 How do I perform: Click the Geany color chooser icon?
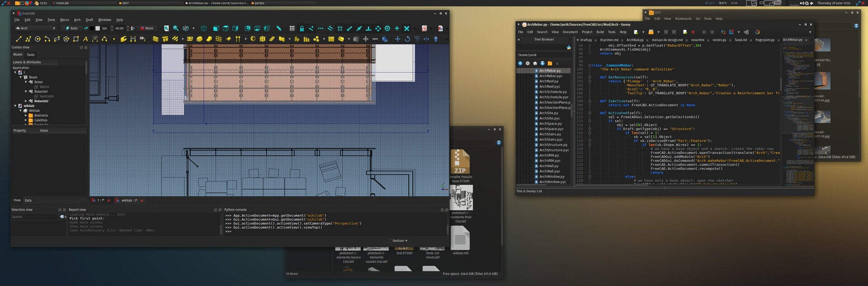(757, 32)
